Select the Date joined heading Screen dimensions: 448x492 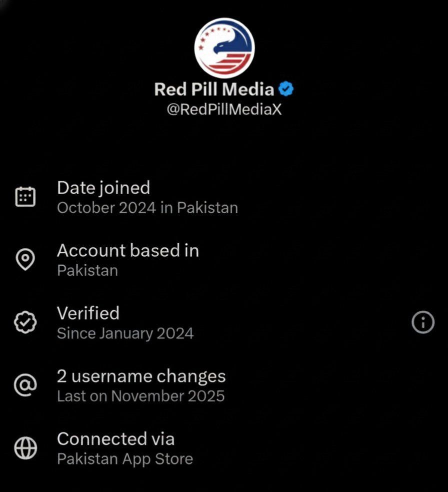(x=103, y=188)
